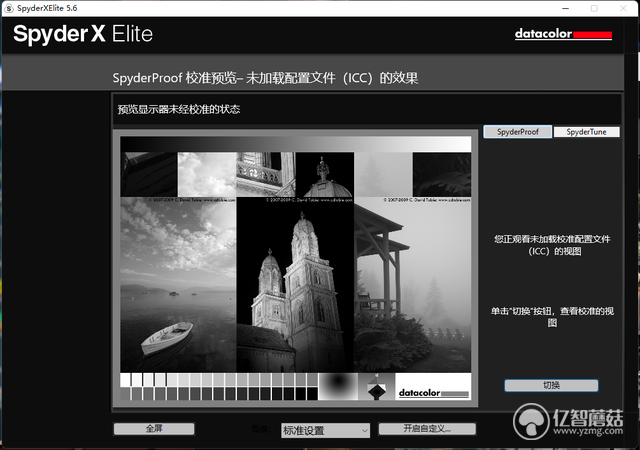Click the foggy porch and trees photo
The height and width of the screenshot is (450, 640).
pos(413,285)
